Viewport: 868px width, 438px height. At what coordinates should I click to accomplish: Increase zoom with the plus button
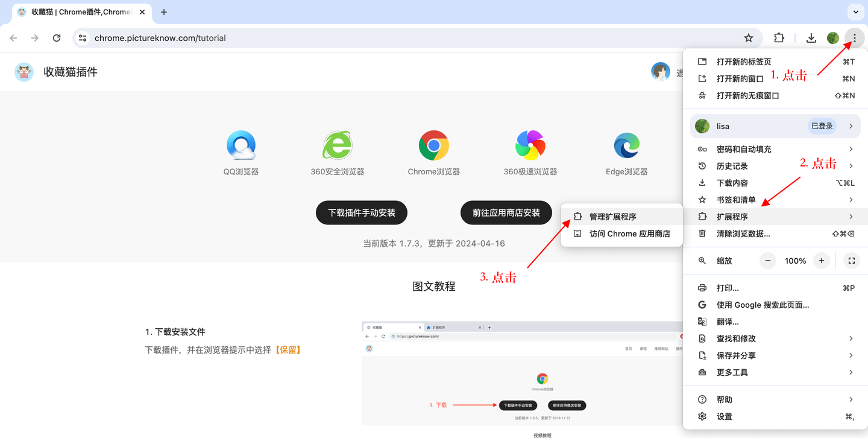(x=821, y=261)
